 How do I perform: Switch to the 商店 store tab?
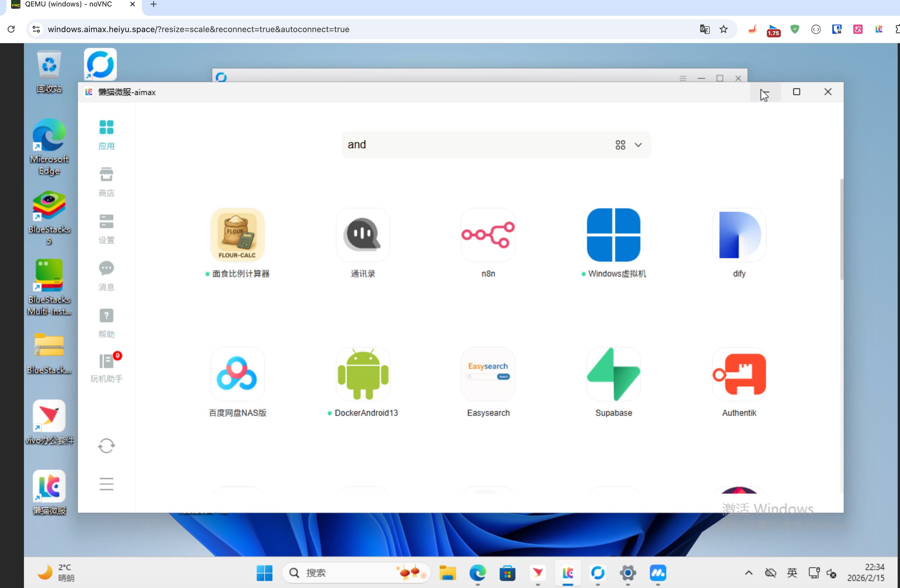(x=106, y=182)
